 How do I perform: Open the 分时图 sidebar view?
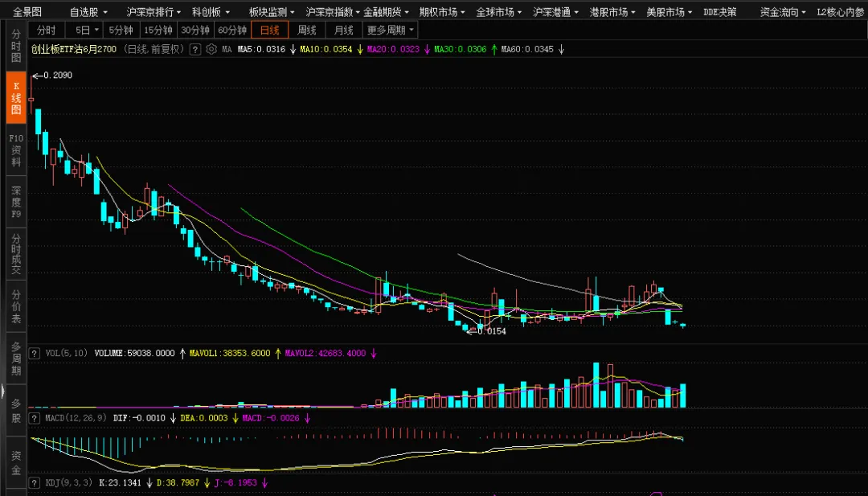16,46
